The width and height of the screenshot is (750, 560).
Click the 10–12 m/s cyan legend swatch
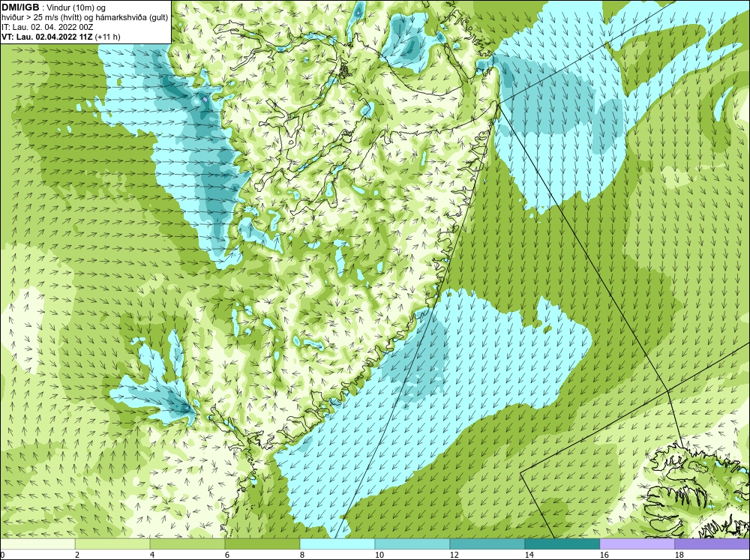click(412, 544)
